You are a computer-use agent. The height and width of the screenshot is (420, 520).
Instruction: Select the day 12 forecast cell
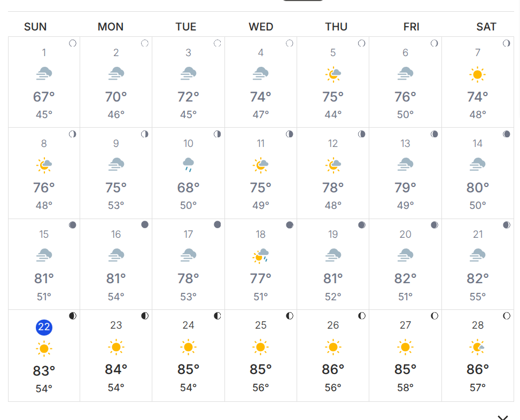pyautogui.click(x=333, y=173)
